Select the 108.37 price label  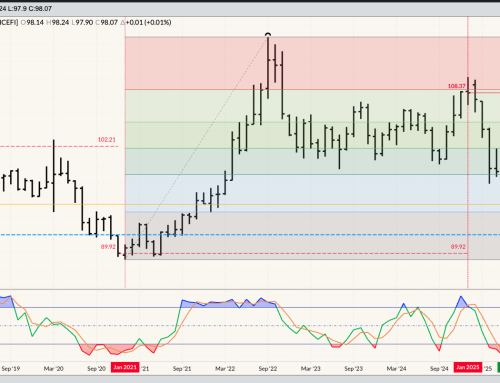[x=456, y=86]
